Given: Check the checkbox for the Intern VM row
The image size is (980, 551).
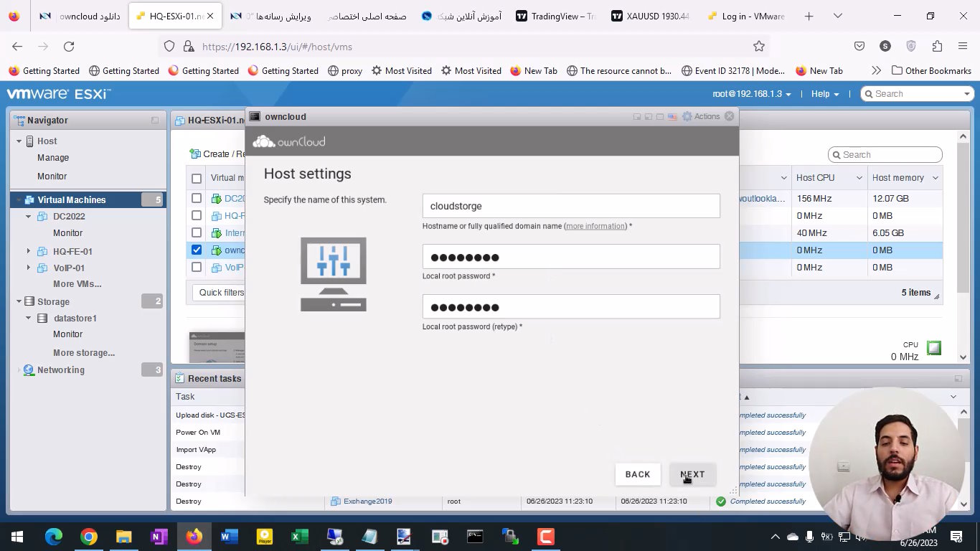Looking at the screenshot, I should pyautogui.click(x=197, y=232).
